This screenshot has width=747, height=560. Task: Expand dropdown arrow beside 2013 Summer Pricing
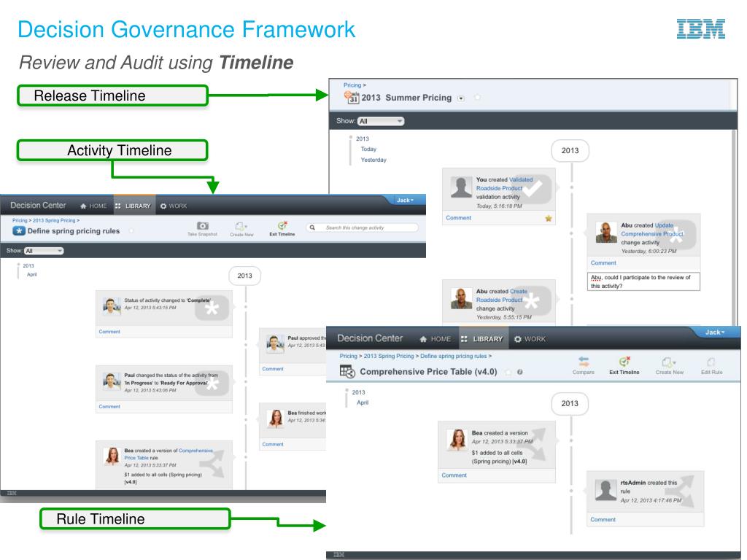tap(461, 98)
